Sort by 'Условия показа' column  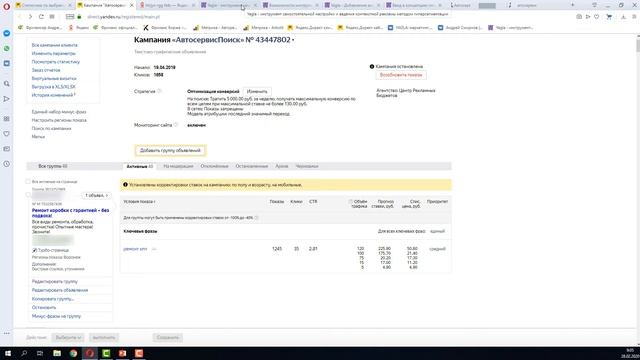139,202
